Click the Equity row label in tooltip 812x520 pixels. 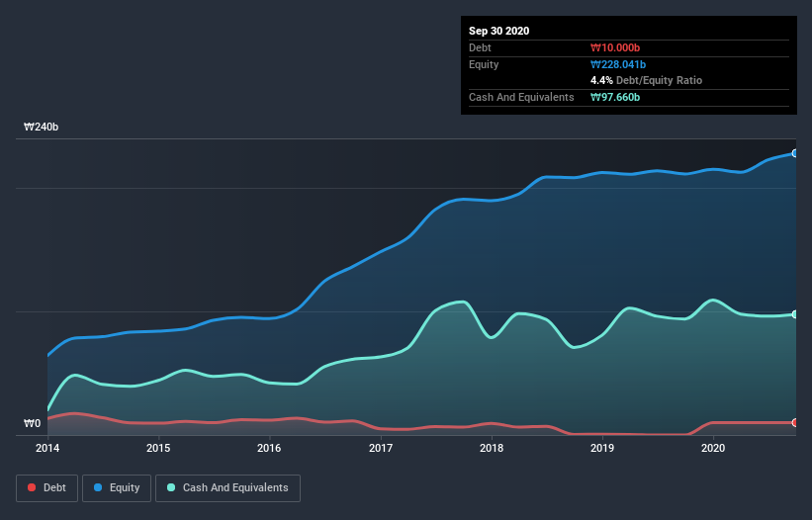coord(484,64)
